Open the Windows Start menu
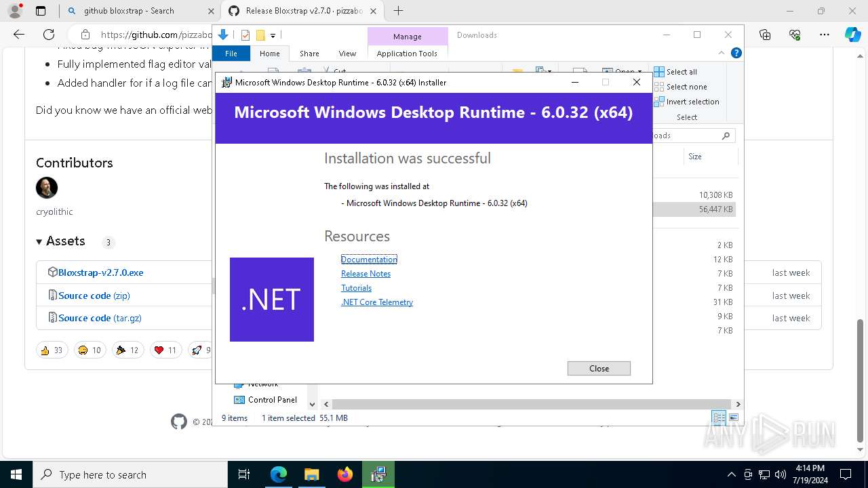Image resolution: width=868 pixels, height=488 pixels. click(x=16, y=474)
